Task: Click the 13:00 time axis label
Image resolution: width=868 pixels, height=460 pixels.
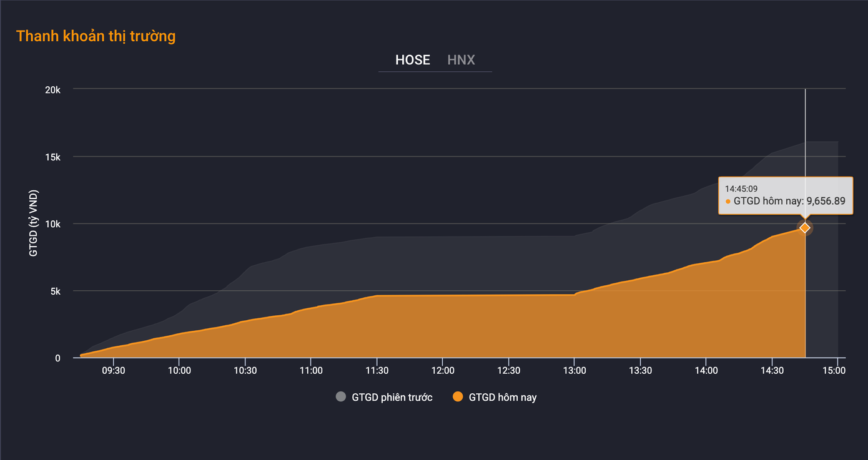Action: pos(574,370)
